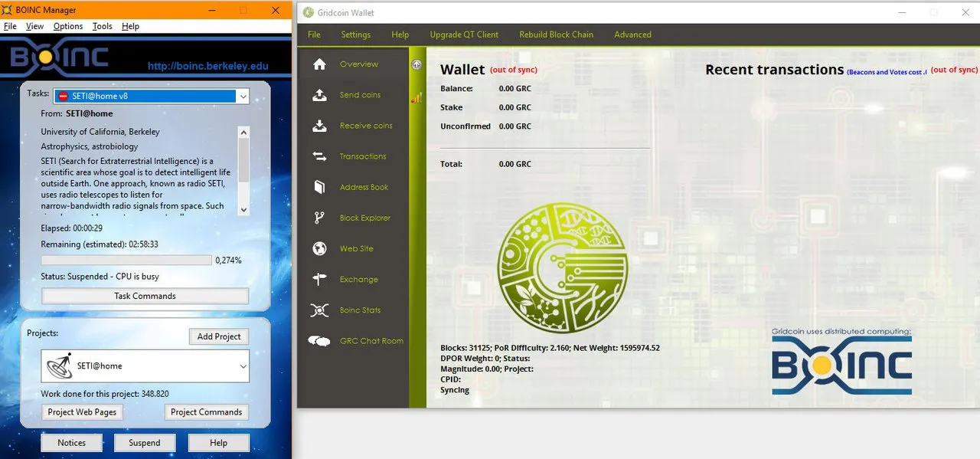Screen dimensions: 980x459
Task: Click the Boinc Stats atom icon
Action: click(320, 310)
